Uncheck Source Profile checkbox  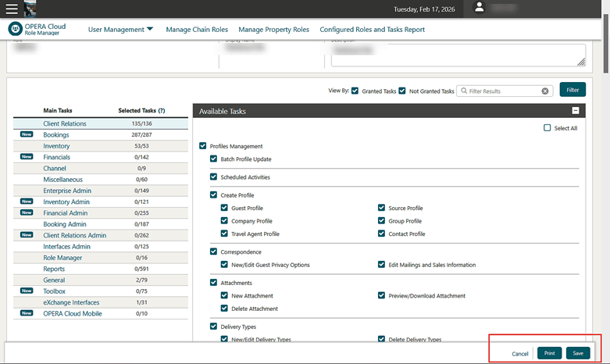pyautogui.click(x=381, y=208)
